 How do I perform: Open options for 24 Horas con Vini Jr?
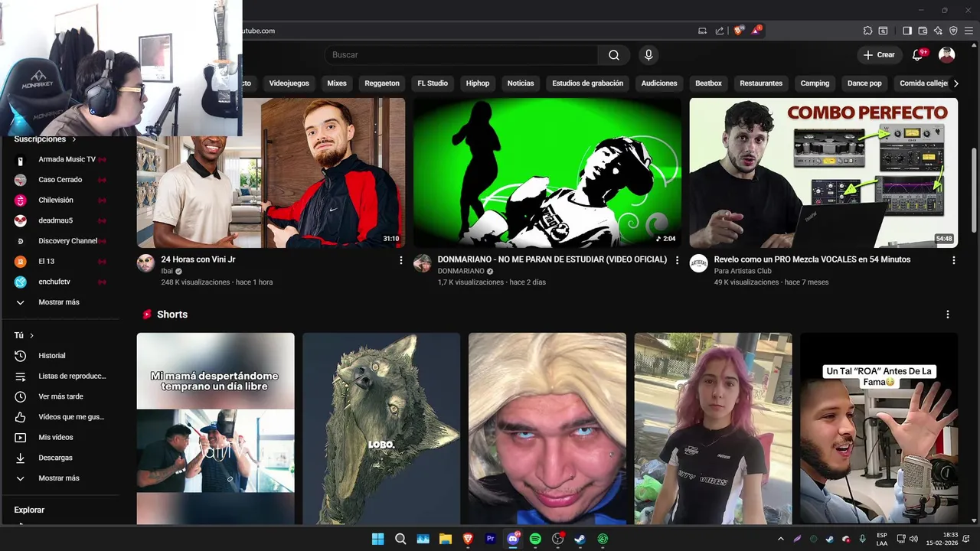tap(400, 260)
